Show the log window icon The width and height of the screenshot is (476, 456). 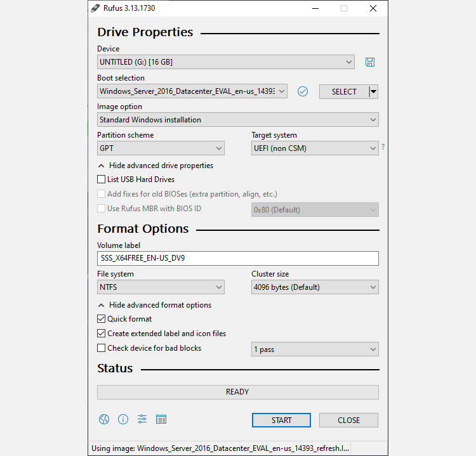[161, 419]
